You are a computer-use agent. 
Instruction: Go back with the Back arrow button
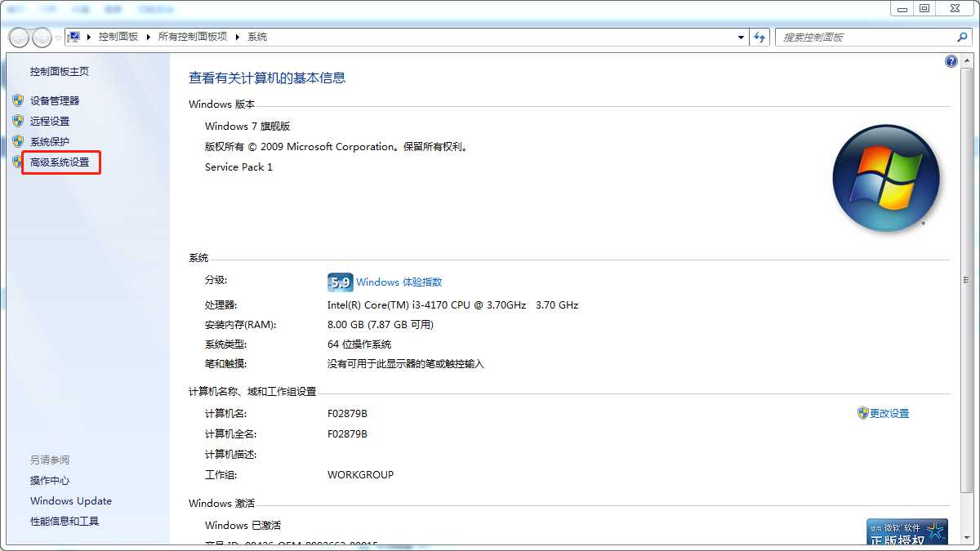[18, 38]
